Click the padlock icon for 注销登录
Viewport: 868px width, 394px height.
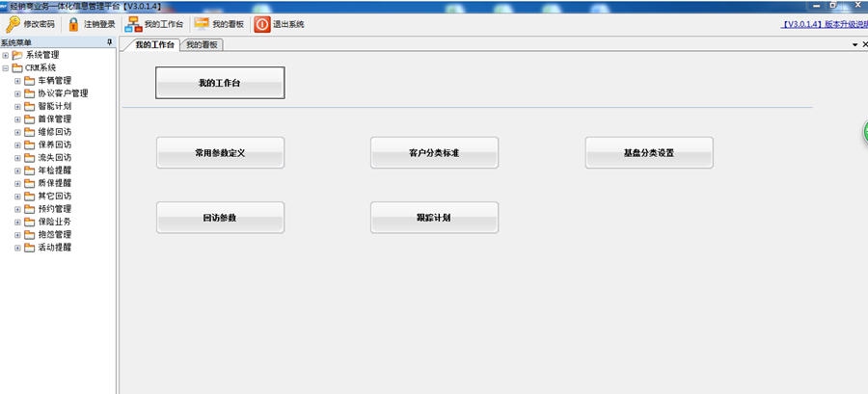point(73,24)
